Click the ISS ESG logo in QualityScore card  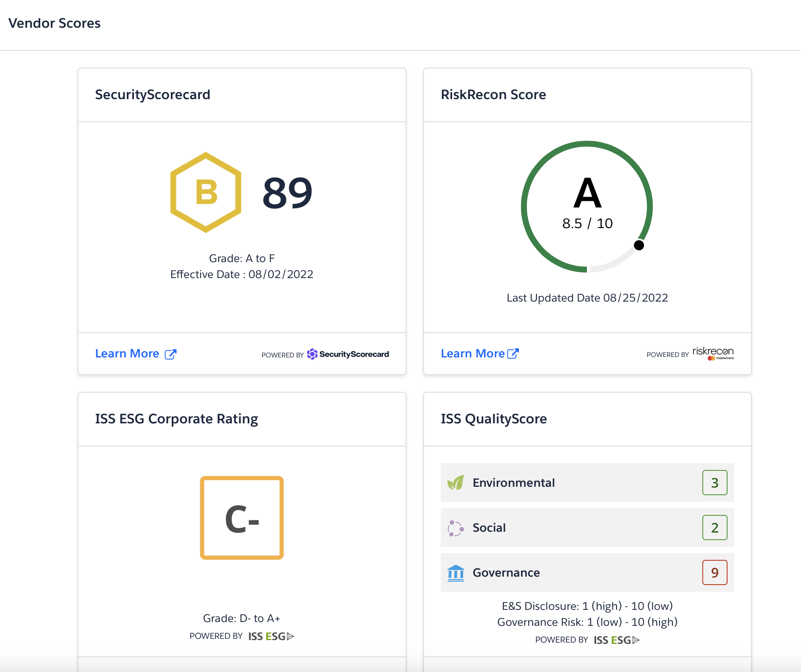(616, 640)
